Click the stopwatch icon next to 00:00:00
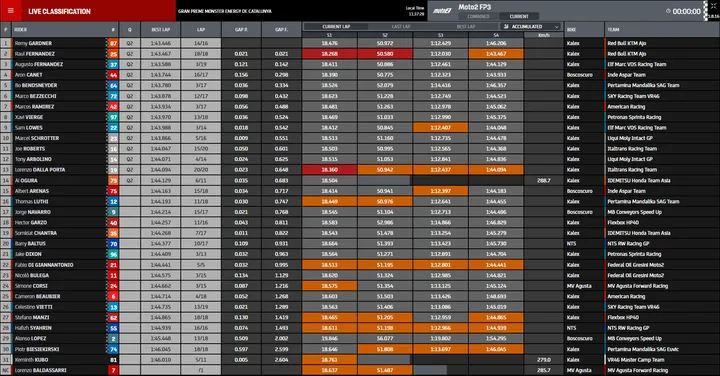 pyautogui.click(x=668, y=11)
